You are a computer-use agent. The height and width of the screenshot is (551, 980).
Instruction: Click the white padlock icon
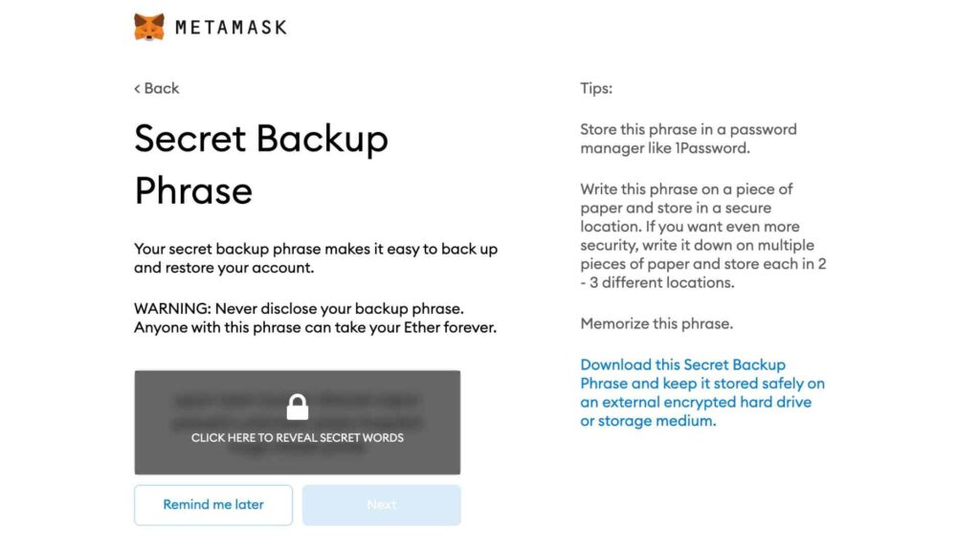pos(298,408)
